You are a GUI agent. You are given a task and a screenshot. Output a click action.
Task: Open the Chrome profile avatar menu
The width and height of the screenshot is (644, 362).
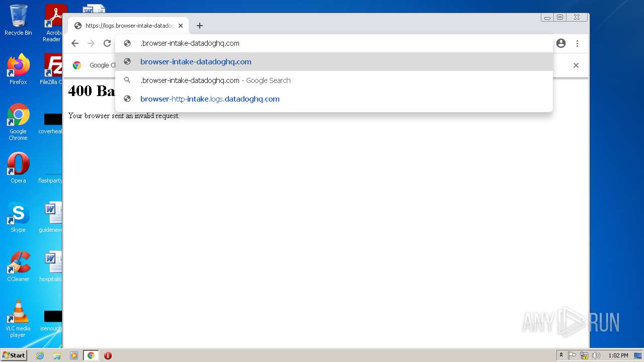coord(561,43)
